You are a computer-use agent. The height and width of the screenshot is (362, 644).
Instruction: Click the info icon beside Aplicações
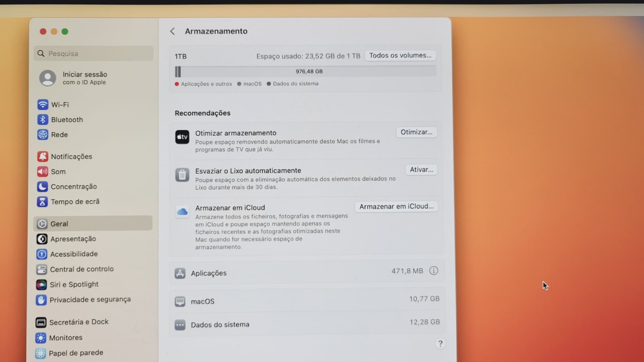433,271
